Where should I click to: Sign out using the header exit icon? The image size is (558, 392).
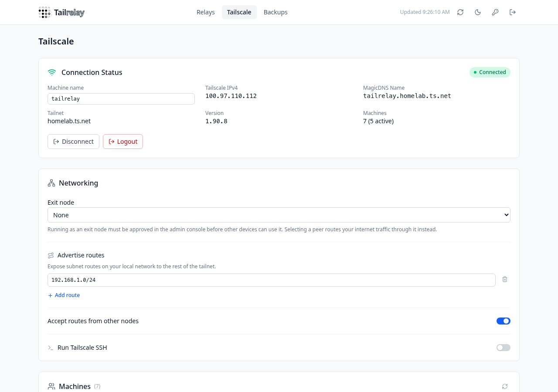click(513, 12)
